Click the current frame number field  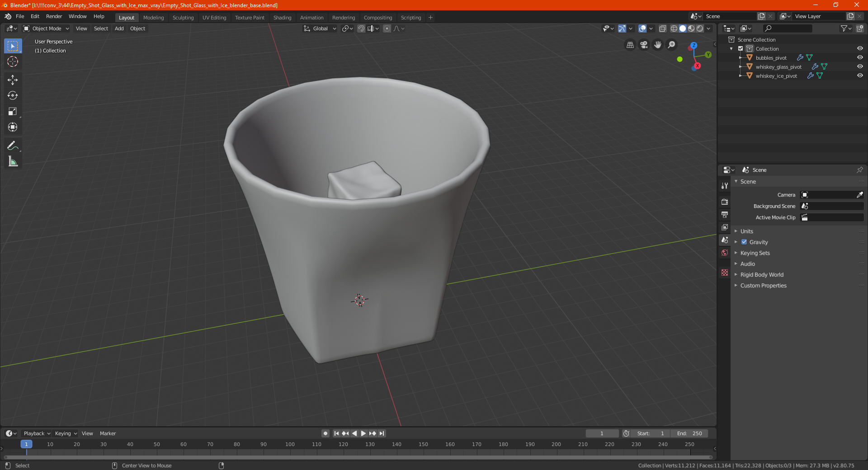pos(602,433)
